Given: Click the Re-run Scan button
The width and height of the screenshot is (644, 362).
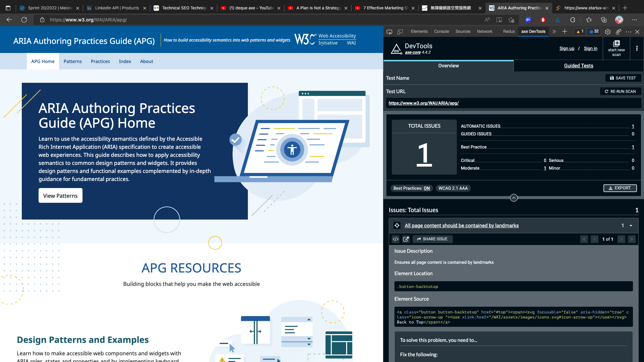Looking at the screenshot, I should pyautogui.click(x=620, y=92).
